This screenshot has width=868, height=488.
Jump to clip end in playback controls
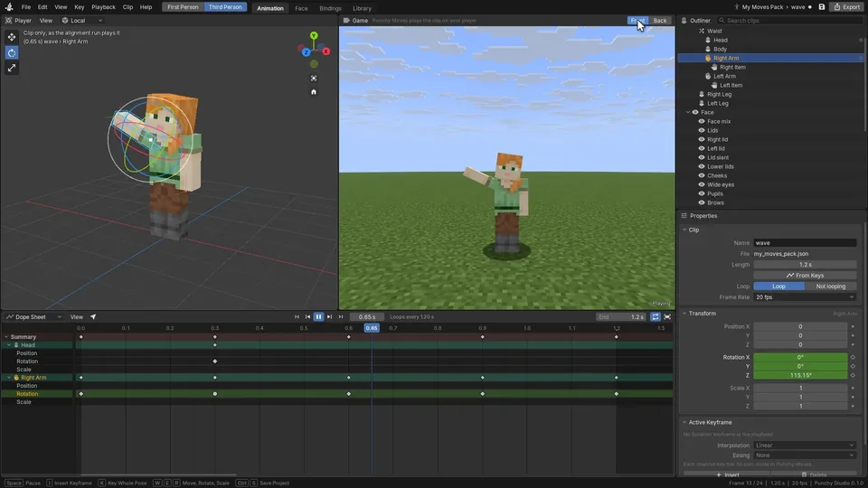pyautogui.click(x=341, y=317)
